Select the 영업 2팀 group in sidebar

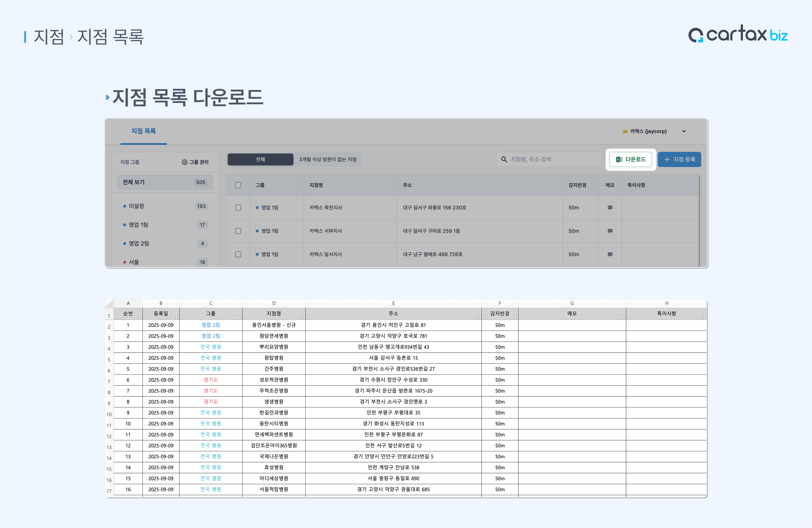click(x=165, y=244)
